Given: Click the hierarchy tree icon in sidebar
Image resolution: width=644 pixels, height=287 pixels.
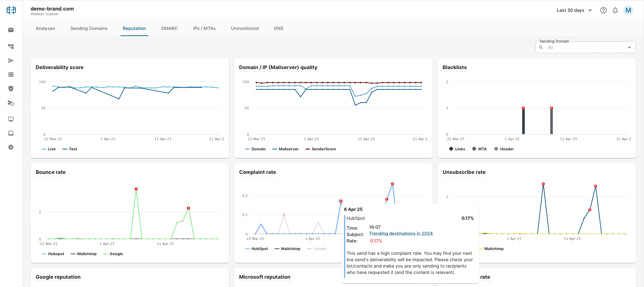Looking at the screenshot, I should [11, 47].
